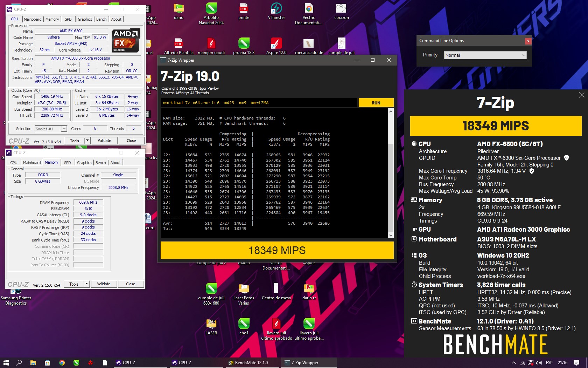Click Close in upper CPU-Z window
588x368 pixels.
[x=131, y=141]
